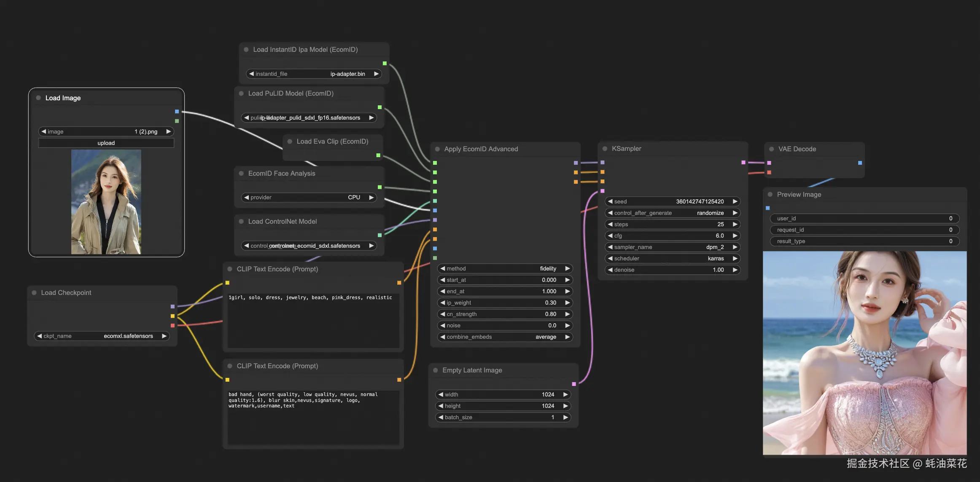The image size is (980, 482).
Task: Toggle collapse on the Preview Image node
Action: point(770,194)
